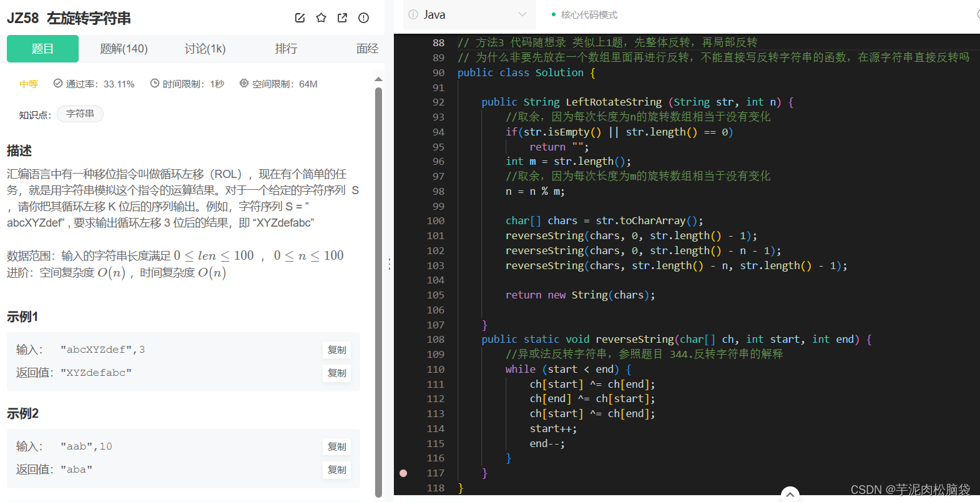Click the 'start++;' code line
The height and width of the screenshot is (502, 980).
click(553, 428)
